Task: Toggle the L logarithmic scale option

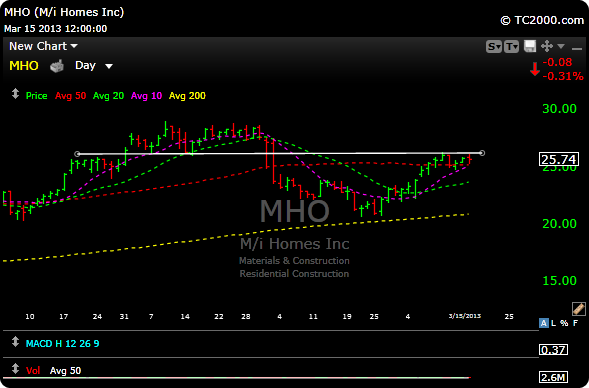Action: (x=554, y=323)
